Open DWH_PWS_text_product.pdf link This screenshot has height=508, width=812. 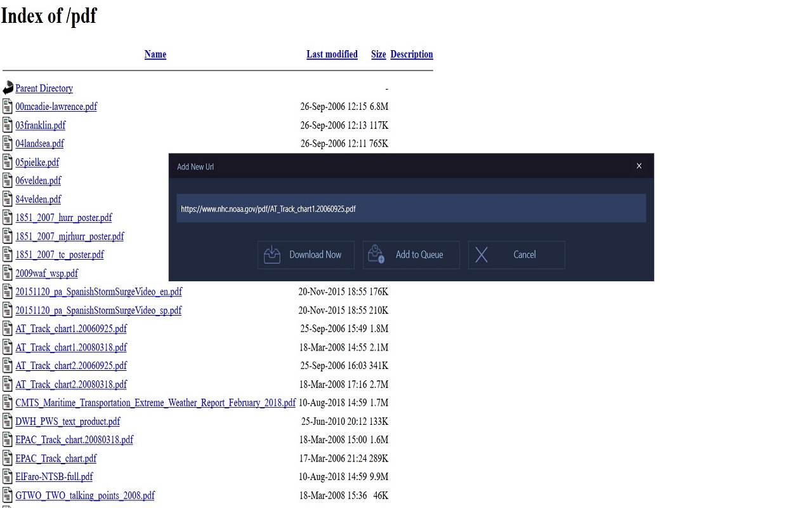tap(68, 422)
